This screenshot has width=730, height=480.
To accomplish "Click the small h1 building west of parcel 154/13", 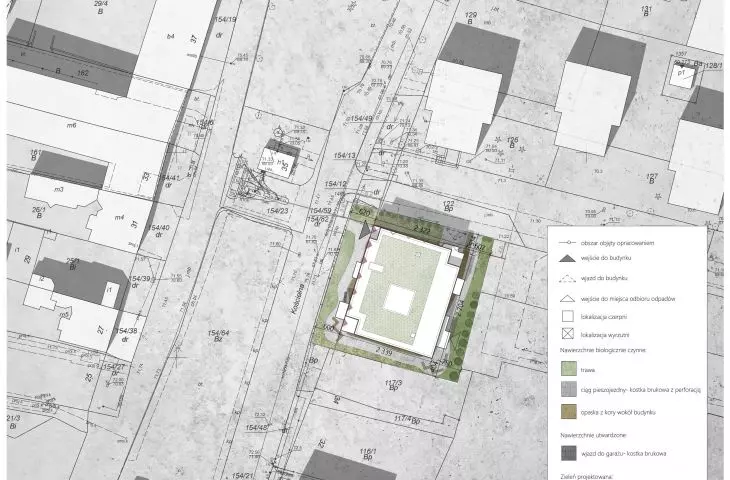I will 278,161.
